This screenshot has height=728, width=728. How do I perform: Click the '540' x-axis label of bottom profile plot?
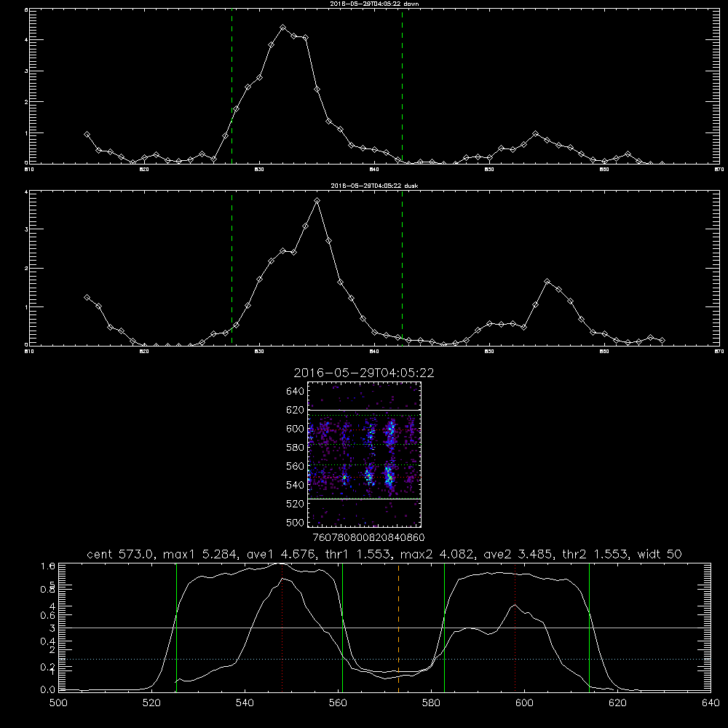(x=245, y=703)
